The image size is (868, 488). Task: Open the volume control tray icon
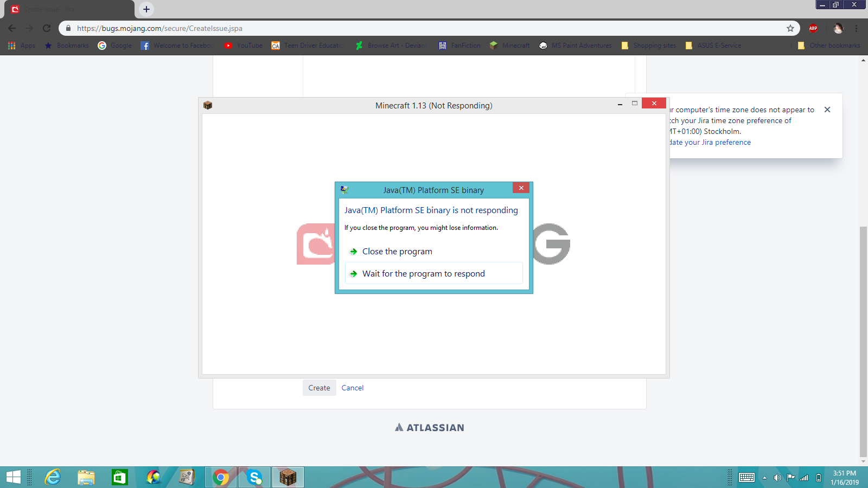point(777,478)
